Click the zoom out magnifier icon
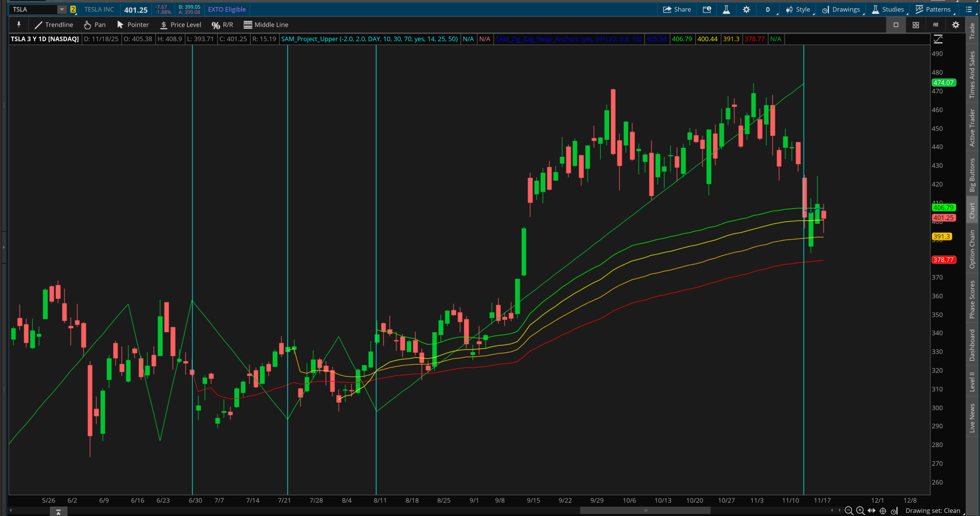 [x=848, y=511]
